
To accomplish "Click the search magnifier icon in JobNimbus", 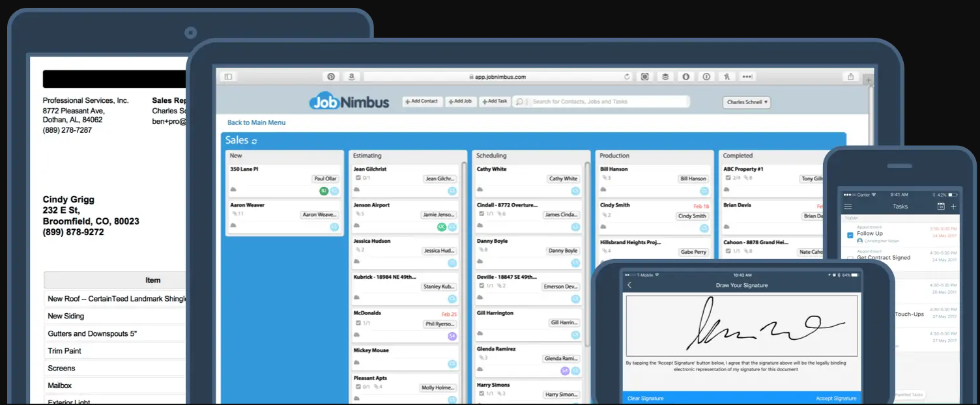I will click(x=519, y=102).
